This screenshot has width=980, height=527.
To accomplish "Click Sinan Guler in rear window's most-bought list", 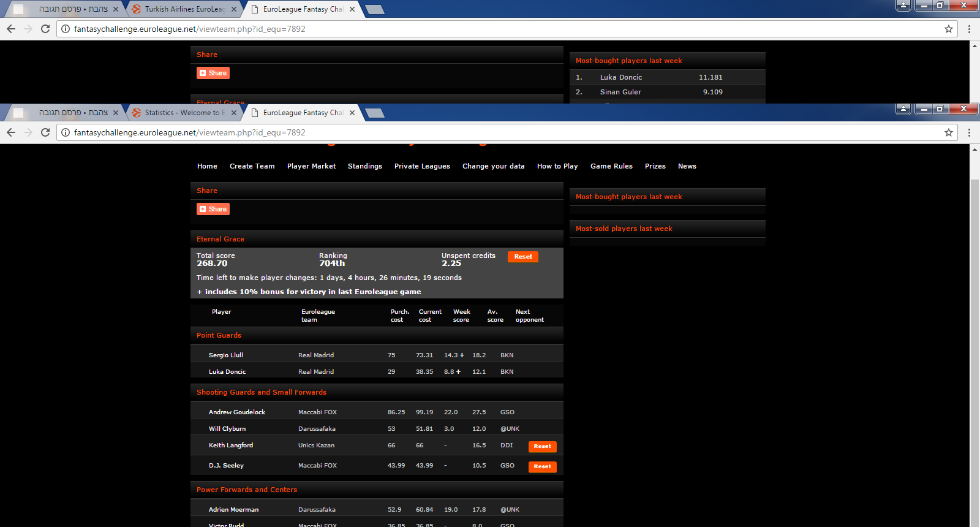I will 620,92.
